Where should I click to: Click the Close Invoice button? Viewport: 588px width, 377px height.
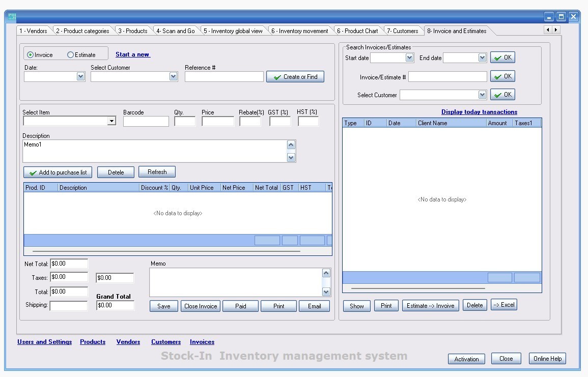pyautogui.click(x=201, y=306)
